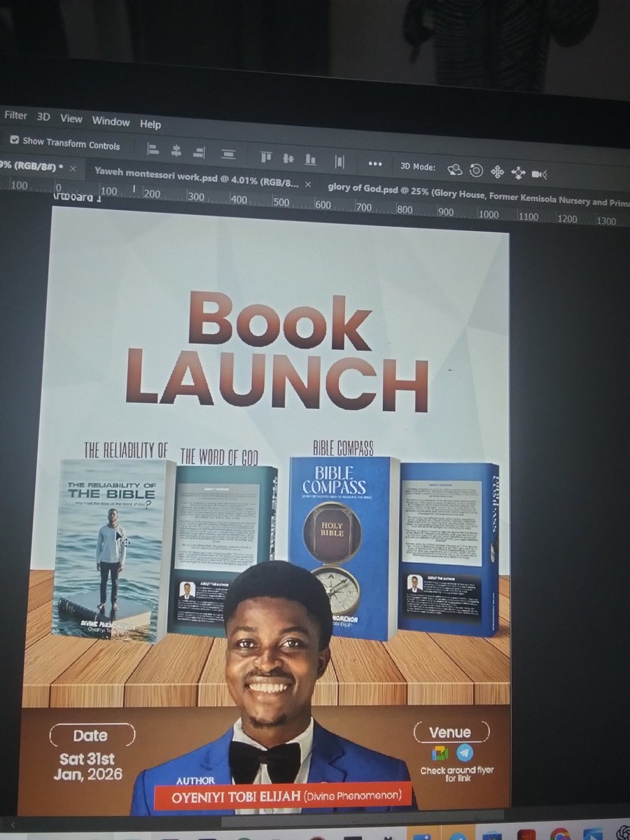Screen dimensions: 630x840
Task: Open the three-dot align options
Action: (x=374, y=164)
